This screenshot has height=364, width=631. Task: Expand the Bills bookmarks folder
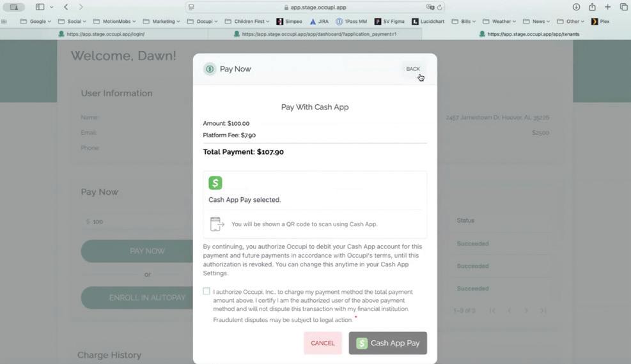pyautogui.click(x=464, y=21)
